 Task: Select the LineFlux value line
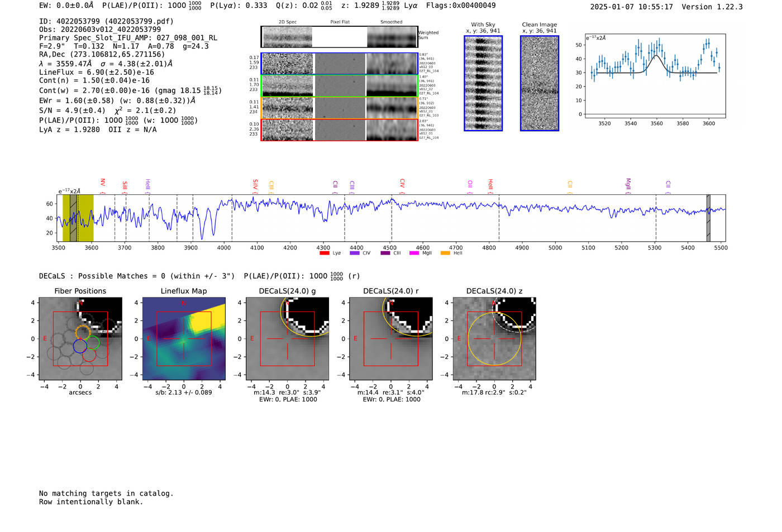[97, 73]
